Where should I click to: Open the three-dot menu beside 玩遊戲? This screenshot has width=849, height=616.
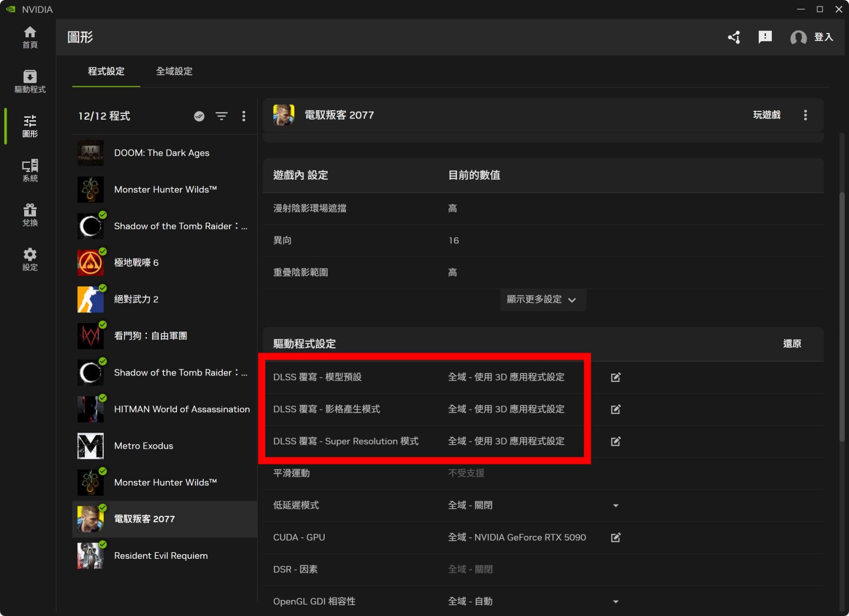[805, 115]
